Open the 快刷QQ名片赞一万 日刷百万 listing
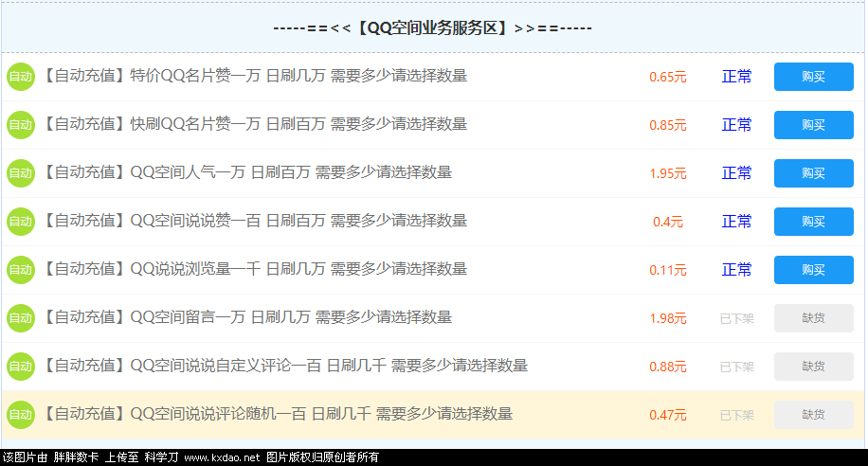This screenshot has width=868, height=466. coord(255,124)
